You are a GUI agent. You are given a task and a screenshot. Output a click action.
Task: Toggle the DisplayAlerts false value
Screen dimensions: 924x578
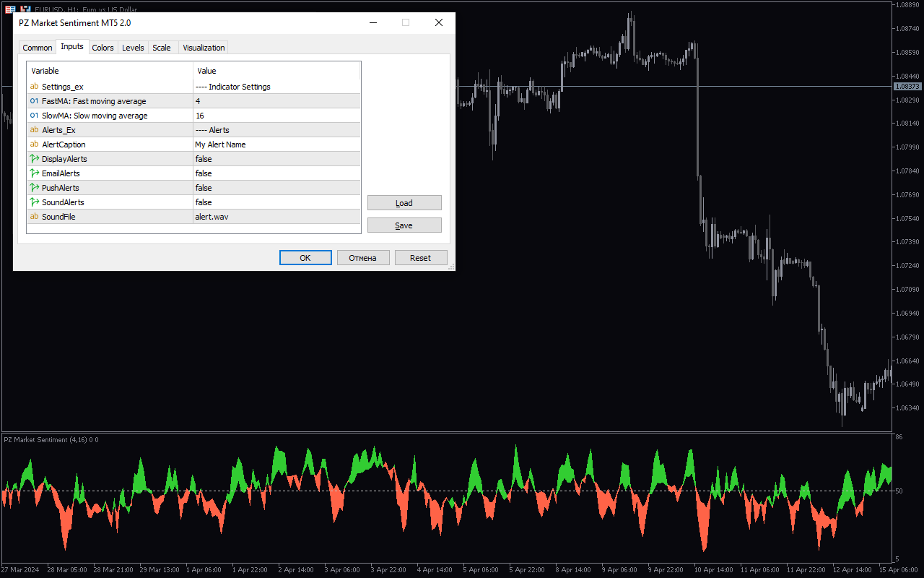pos(276,159)
